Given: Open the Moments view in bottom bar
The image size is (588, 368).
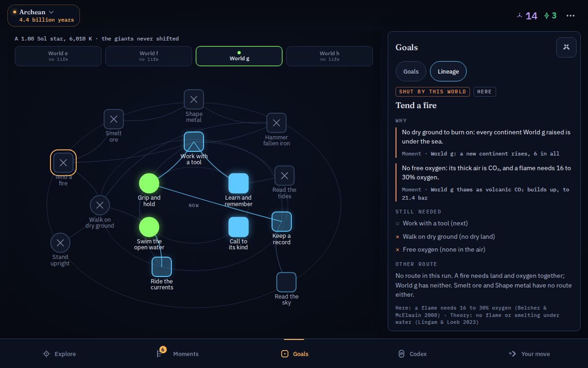Looking at the screenshot, I should coord(177,354).
